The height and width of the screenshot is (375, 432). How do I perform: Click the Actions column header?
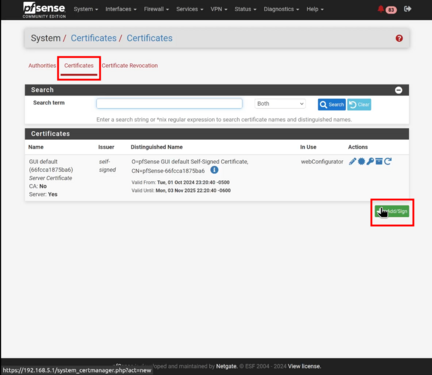(358, 147)
